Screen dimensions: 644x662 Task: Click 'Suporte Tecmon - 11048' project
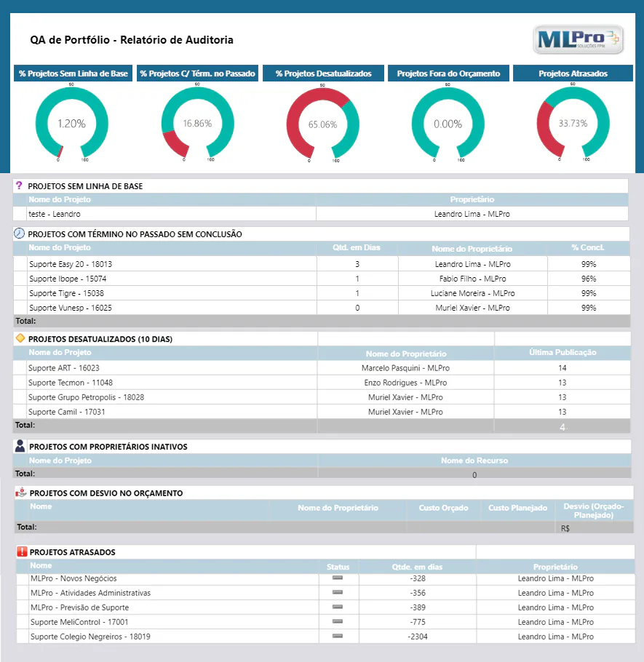pyautogui.click(x=71, y=383)
